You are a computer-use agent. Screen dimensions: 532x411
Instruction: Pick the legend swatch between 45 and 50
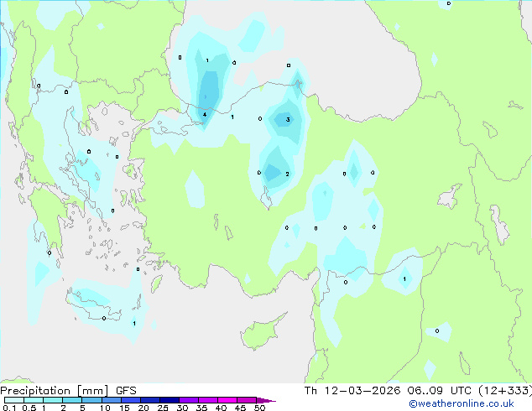[x=247, y=400]
